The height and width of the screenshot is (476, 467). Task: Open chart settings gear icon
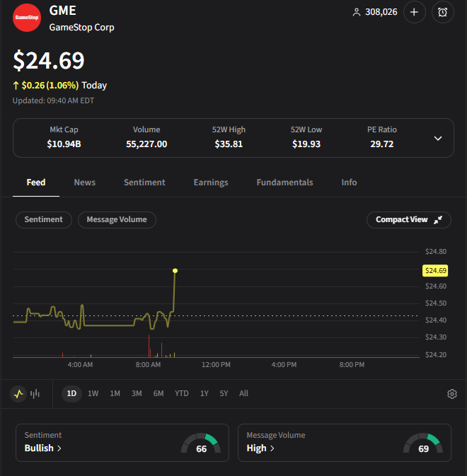(452, 394)
